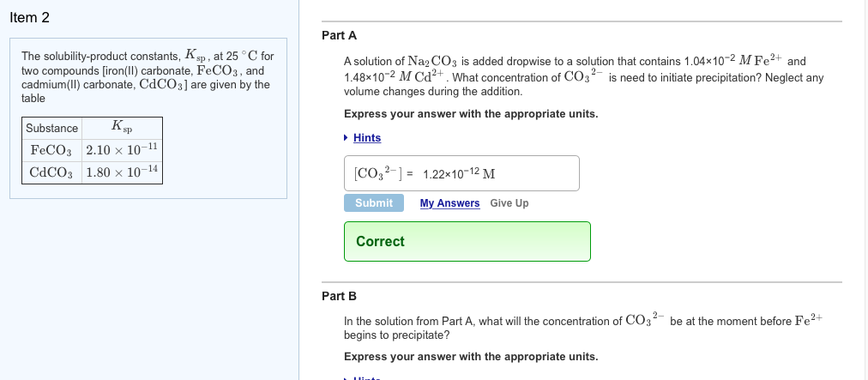Screen dimensions: 868x380
Task: Click the FeCO3 cell in the table
Action: pos(51,149)
